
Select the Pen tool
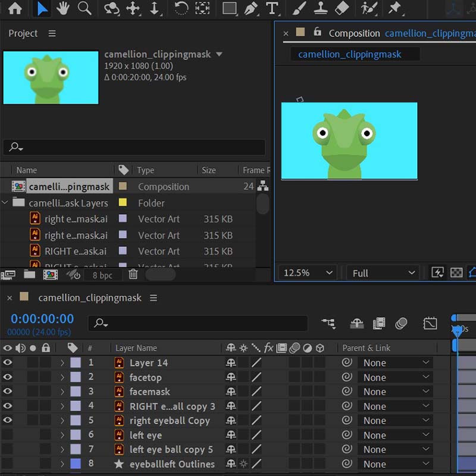(250, 8)
